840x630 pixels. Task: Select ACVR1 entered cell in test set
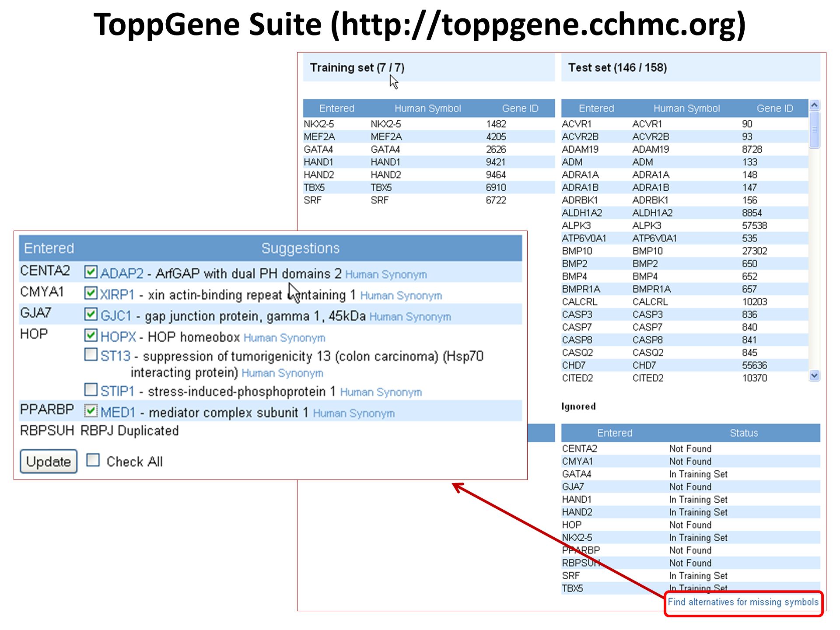coord(577,124)
